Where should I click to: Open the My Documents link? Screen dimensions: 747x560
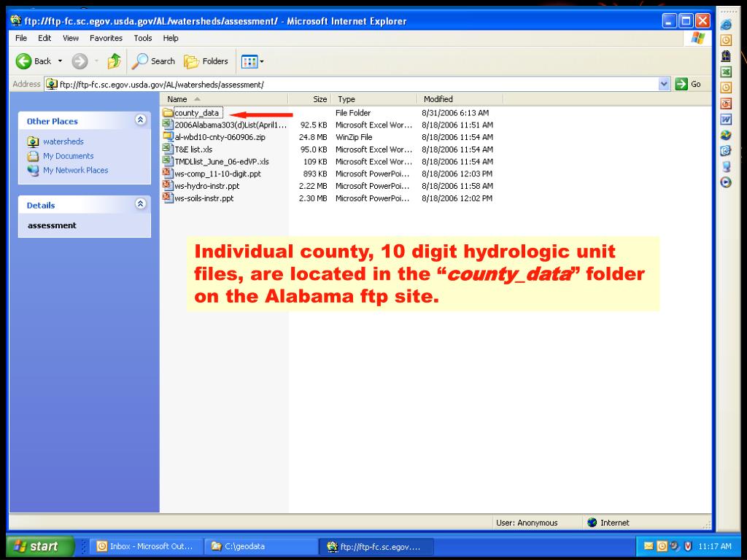pos(68,156)
